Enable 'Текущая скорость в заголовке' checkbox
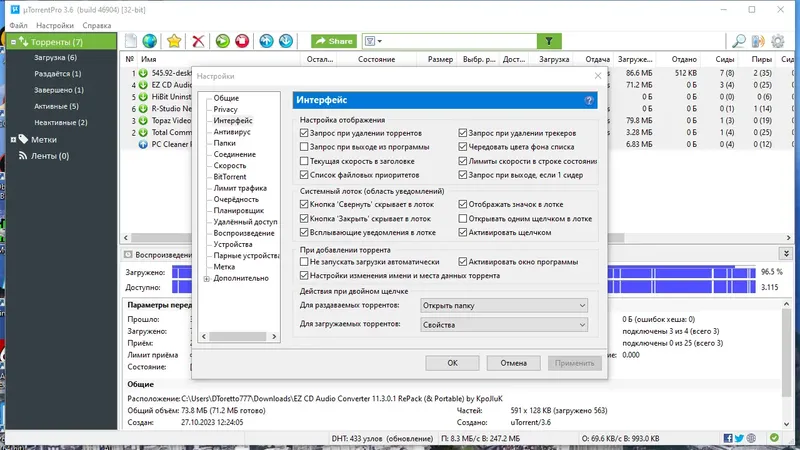The width and height of the screenshot is (800, 450). [304, 161]
